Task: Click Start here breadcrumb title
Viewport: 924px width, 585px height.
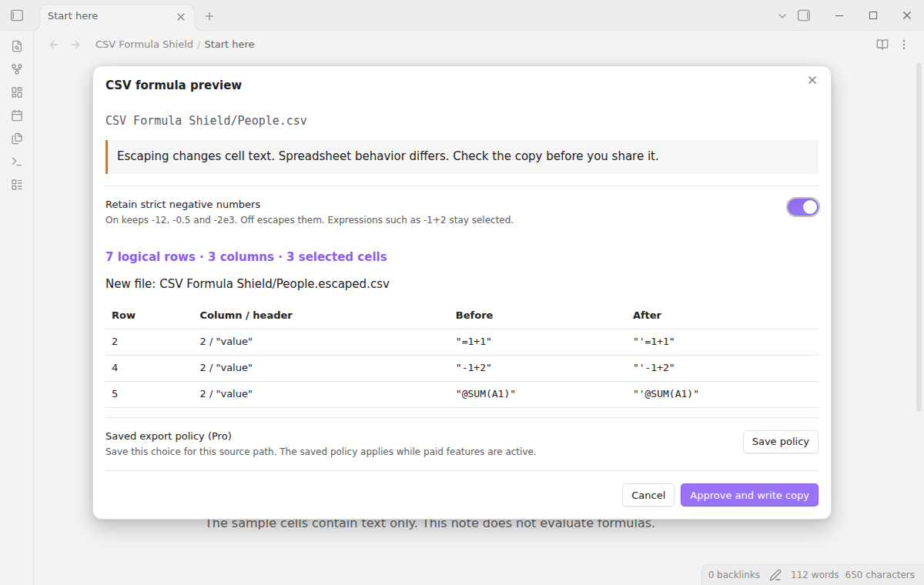Action: [x=229, y=45]
